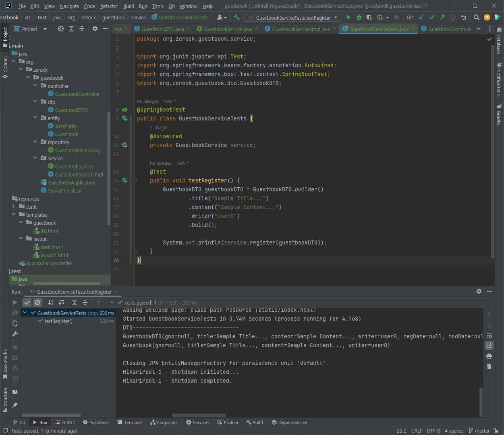The image size is (504, 435).
Task: Close the GuestbookServiceTests.testRegister run tab
Action: [116, 292]
